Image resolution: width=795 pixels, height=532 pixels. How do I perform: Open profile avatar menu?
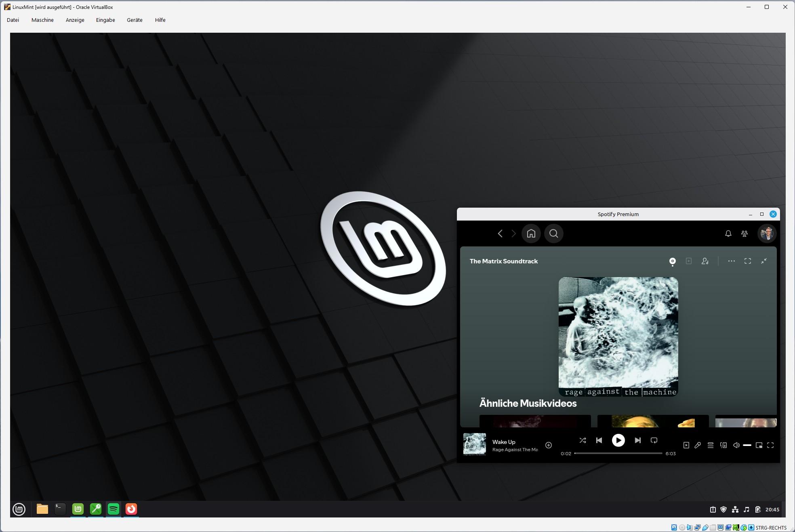(766, 233)
